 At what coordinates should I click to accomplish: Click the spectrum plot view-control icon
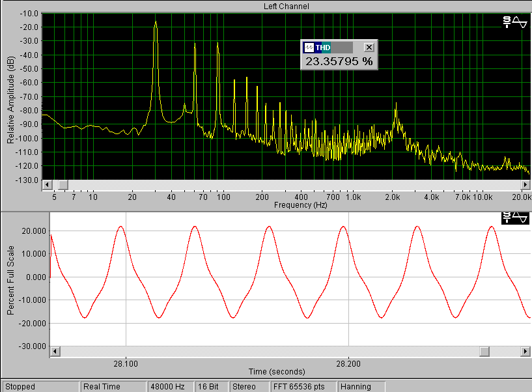click(514, 22)
